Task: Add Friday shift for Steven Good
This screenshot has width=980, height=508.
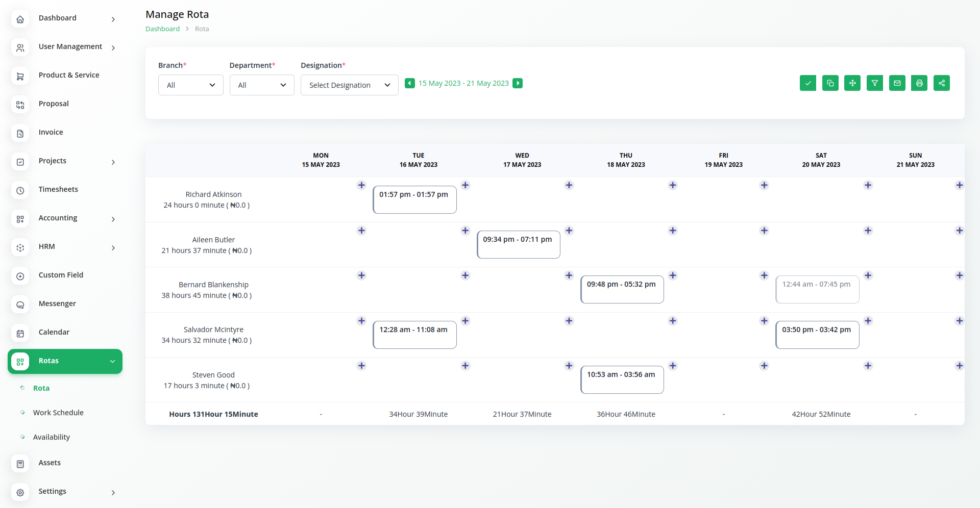Action: point(764,366)
